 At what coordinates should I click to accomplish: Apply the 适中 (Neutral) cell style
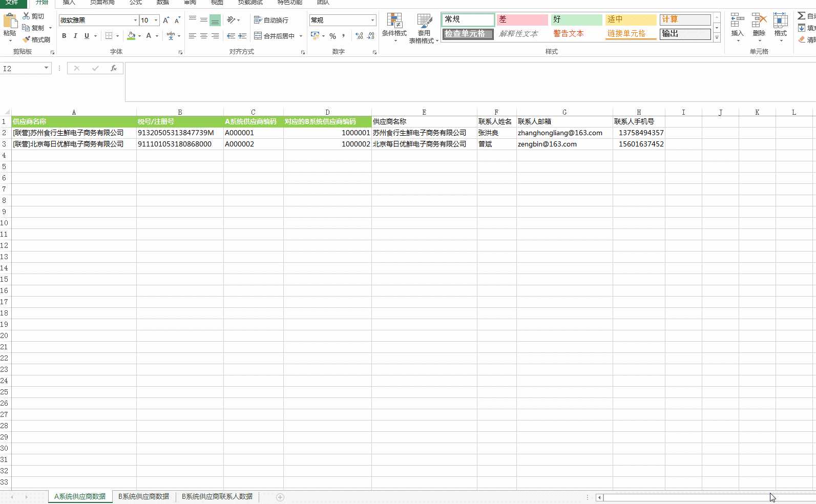pos(631,19)
